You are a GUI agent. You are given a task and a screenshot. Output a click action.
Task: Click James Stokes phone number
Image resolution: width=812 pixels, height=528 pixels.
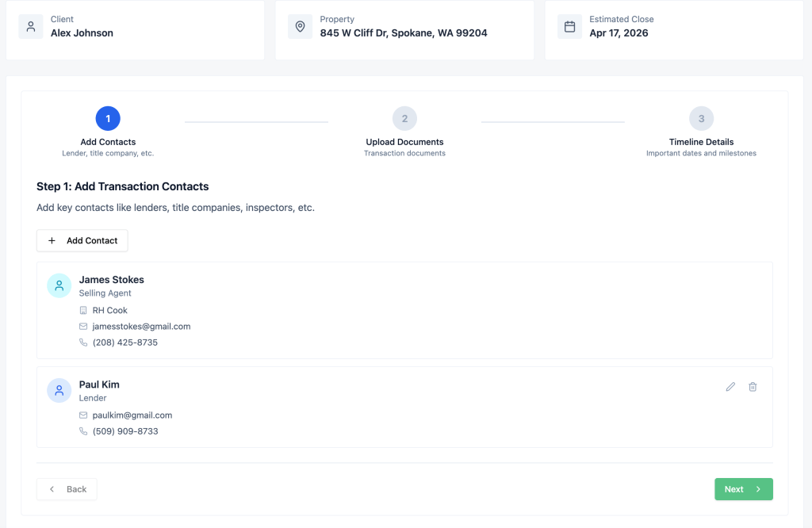[124, 342]
